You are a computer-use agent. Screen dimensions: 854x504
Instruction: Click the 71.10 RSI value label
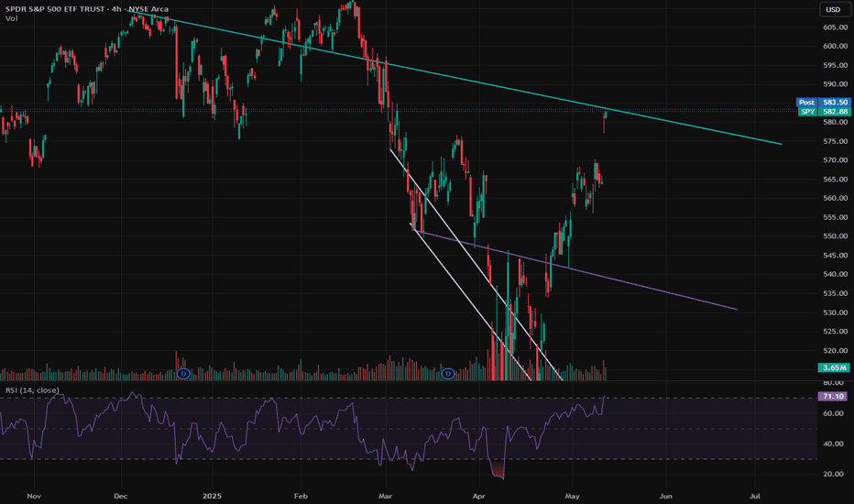[833, 396]
